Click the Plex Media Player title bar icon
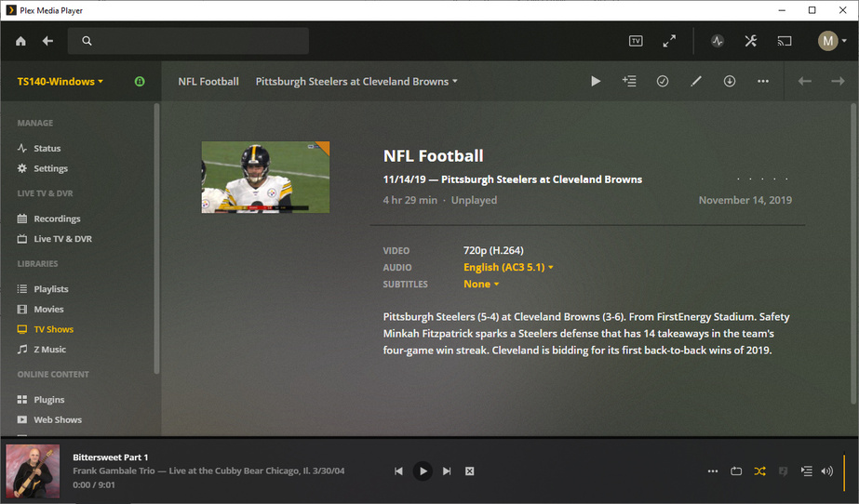Viewport: 859px width, 504px height. (x=11, y=10)
